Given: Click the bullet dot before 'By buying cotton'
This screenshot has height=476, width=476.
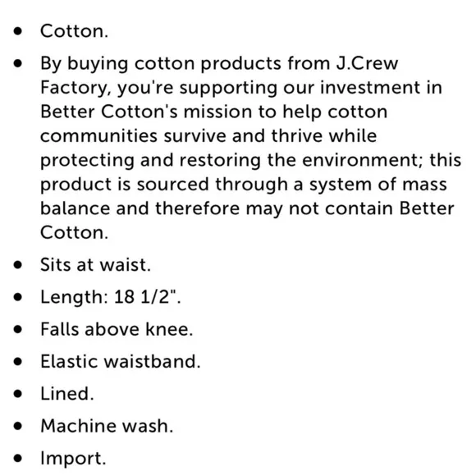Looking at the screenshot, I should click(18, 63).
